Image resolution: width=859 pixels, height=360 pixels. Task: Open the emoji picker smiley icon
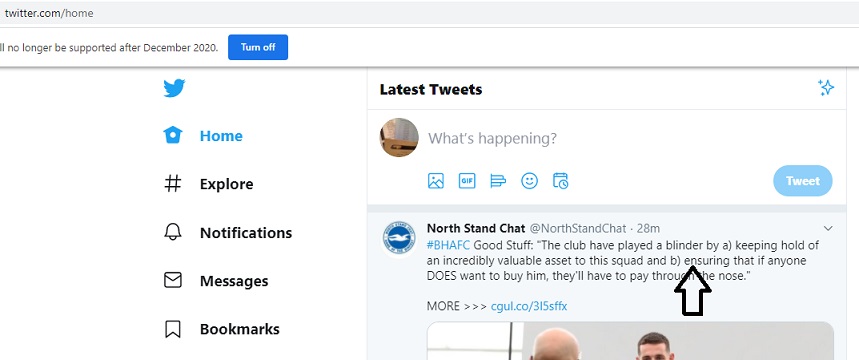(x=529, y=181)
